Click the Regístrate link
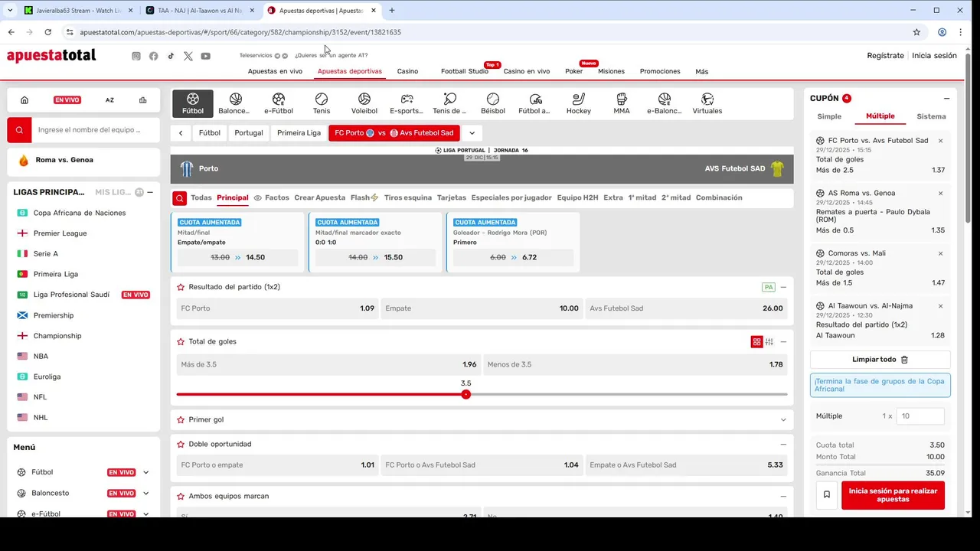The height and width of the screenshot is (551, 980). coord(885,56)
